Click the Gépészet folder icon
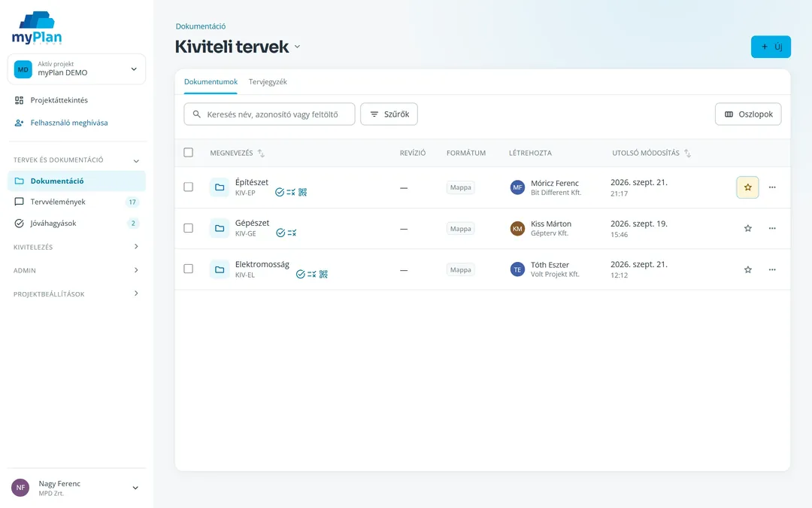This screenshot has height=508, width=812. click(220, 228)
